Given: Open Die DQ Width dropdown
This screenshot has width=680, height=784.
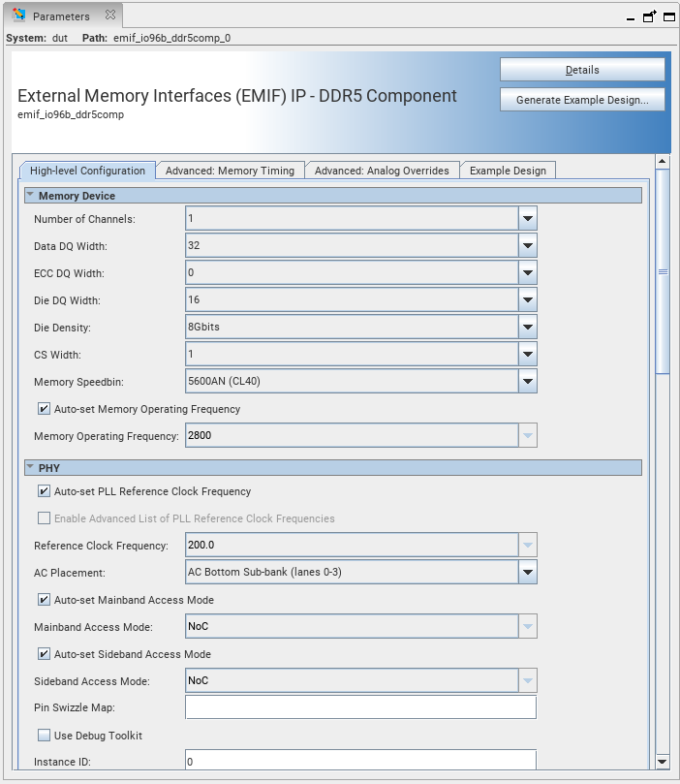Looking at the screenshot, I should [x=528, y=300].
